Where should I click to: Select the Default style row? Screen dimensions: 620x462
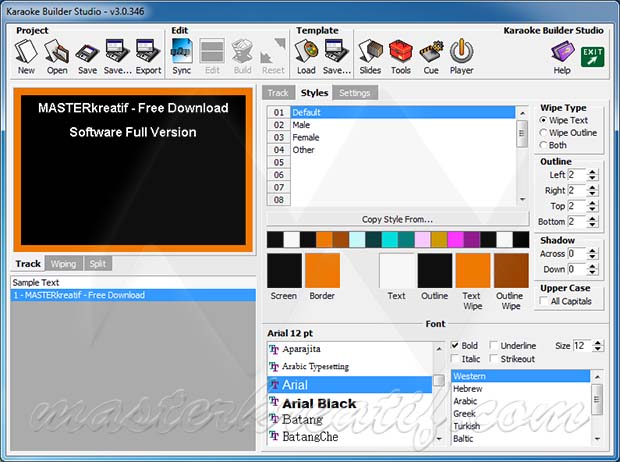click(x=403, y=112)
